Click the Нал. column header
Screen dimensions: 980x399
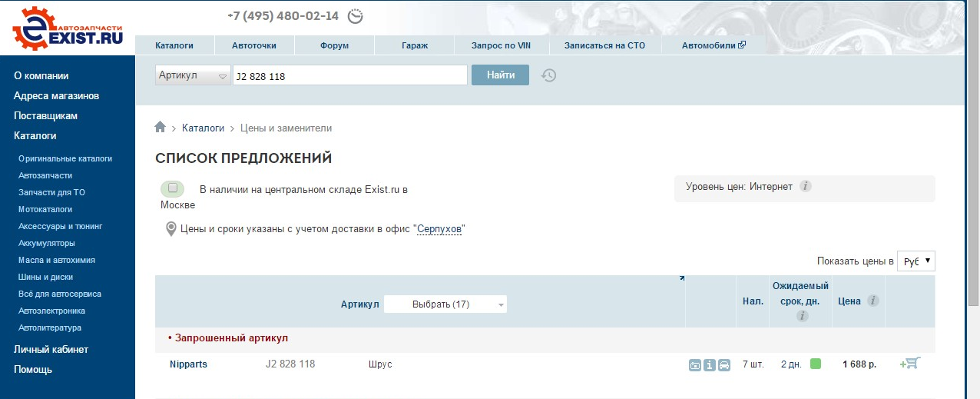tap(753, 301)
